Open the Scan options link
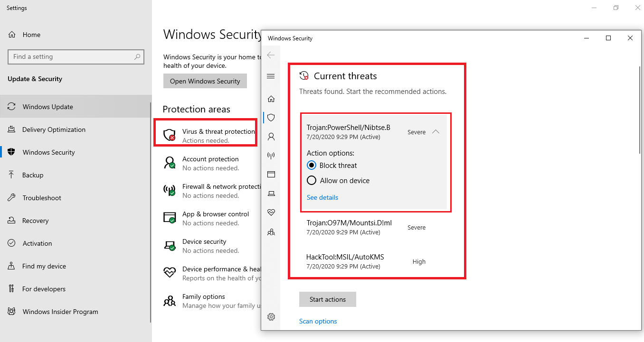The height and width of the screenshot is (342, 644). (318, 321)
